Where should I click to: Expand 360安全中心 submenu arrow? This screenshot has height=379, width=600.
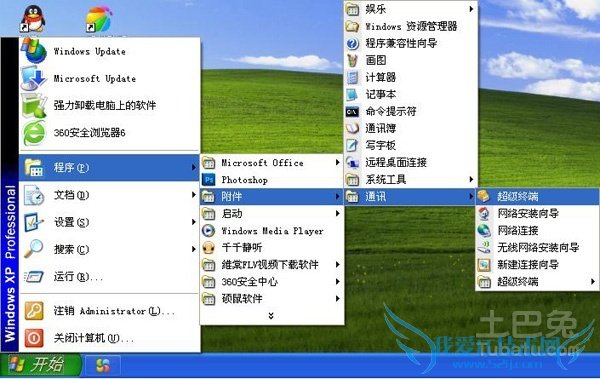(337, 282)
